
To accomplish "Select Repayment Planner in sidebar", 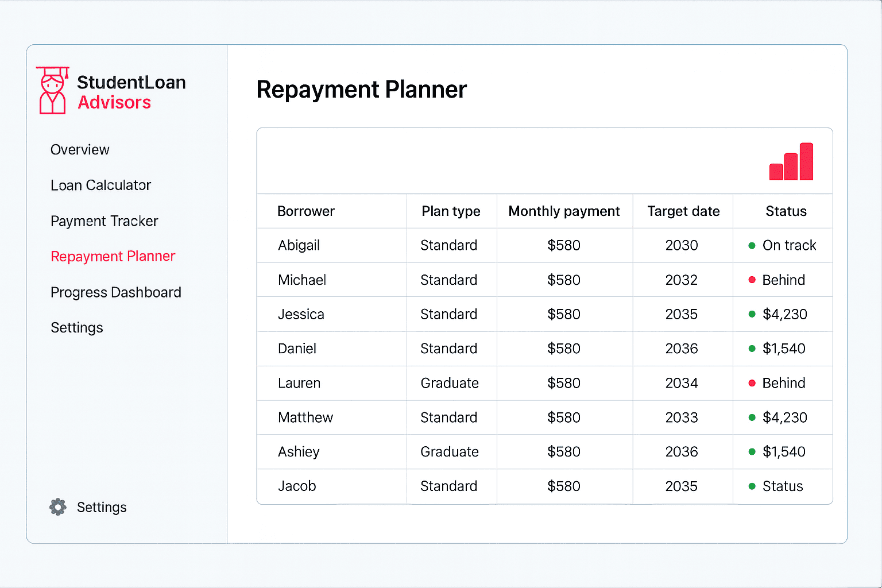I will click(113, 257).
